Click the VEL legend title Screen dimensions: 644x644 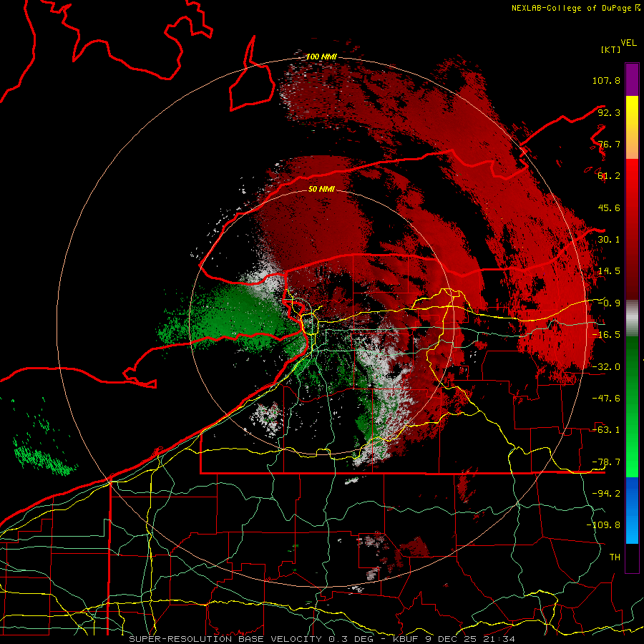tap(628, 42)
